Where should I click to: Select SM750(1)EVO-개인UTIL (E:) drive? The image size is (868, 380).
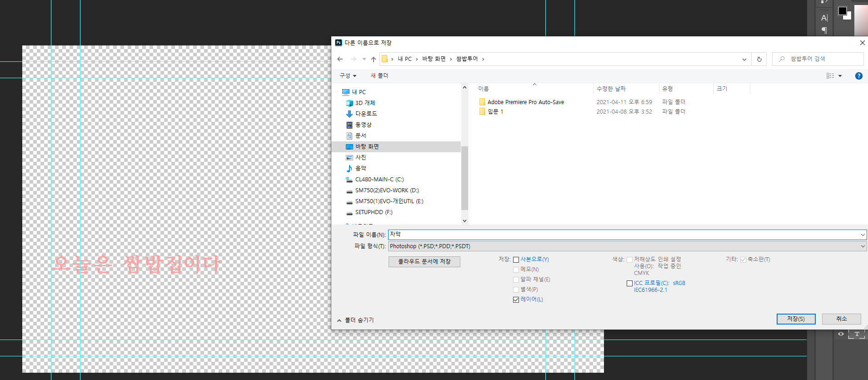(389, 201)
